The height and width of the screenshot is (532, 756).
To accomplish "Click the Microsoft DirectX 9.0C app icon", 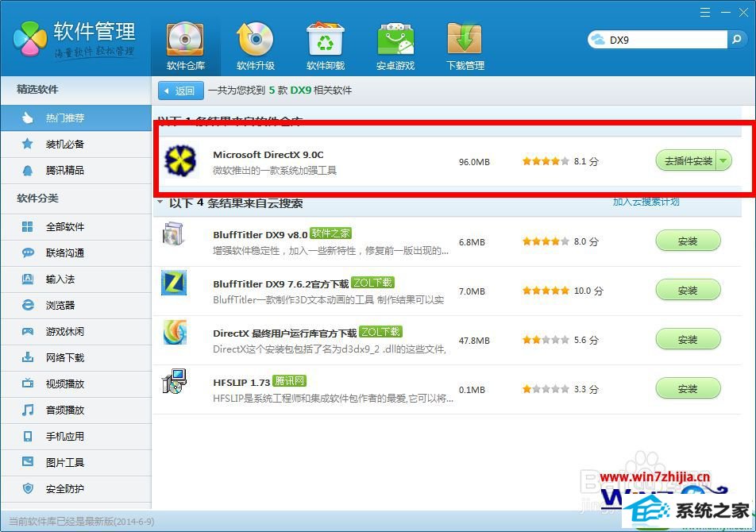I will coord(180,160).
